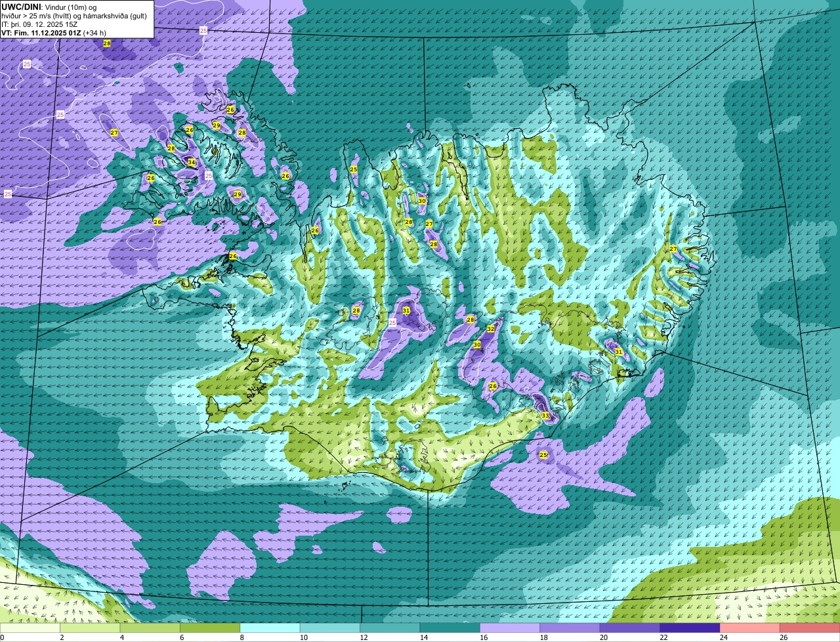Image resolution: width=840 pixels, height=642 pixels.
Task: Select the legend scale value 10
Action: click(303, 637)
